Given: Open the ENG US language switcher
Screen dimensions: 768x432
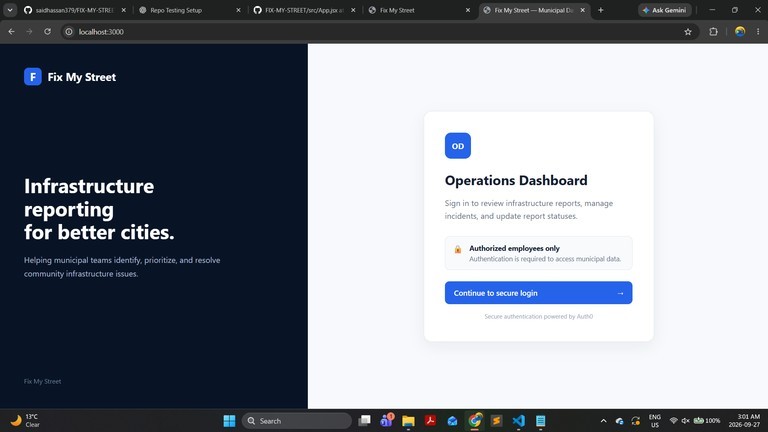Looking at the screenshot, I should [655, 421].
